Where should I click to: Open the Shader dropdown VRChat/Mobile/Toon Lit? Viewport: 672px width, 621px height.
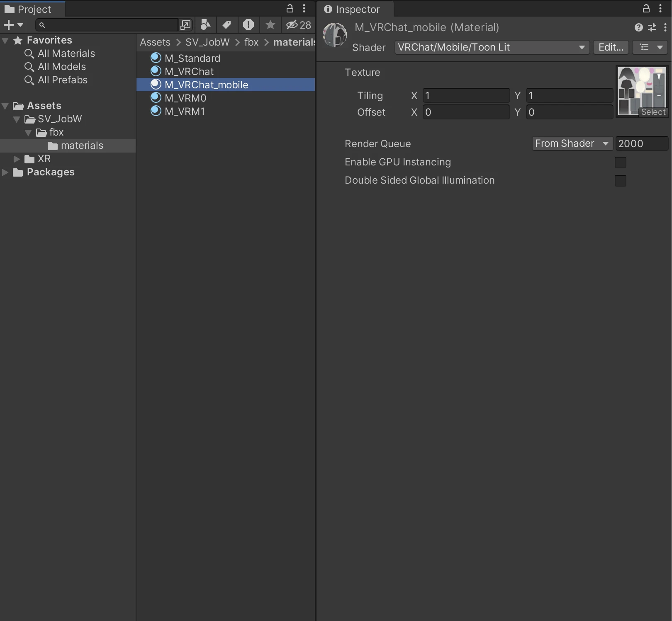click(492, 47)
